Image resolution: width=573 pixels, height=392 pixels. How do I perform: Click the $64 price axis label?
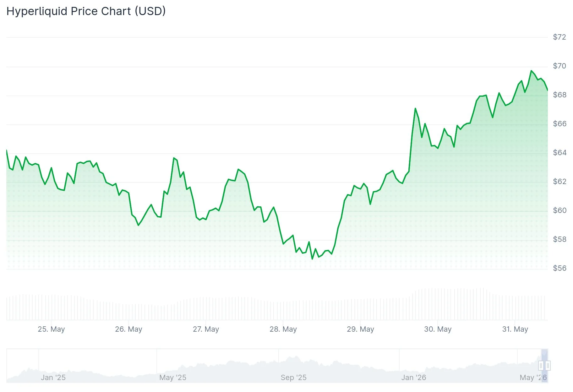point(559,153)
